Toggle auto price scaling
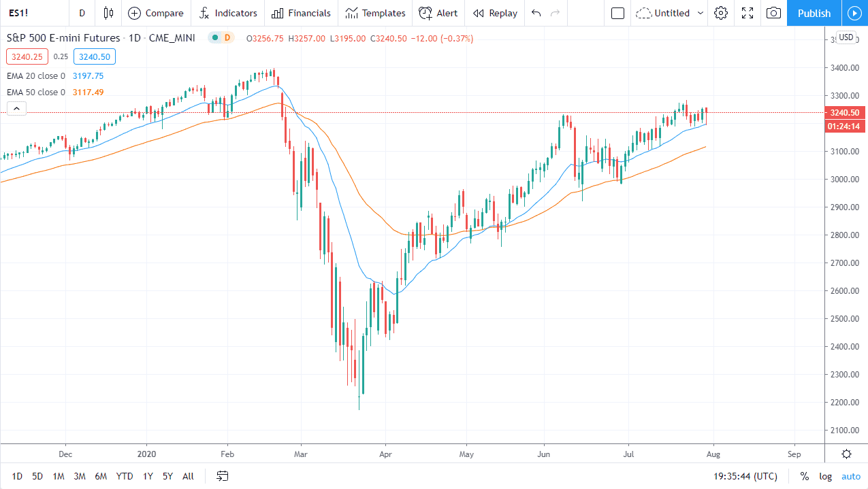Image resolution: width=868 pixels, height=489 pixels. pos(850,476)
